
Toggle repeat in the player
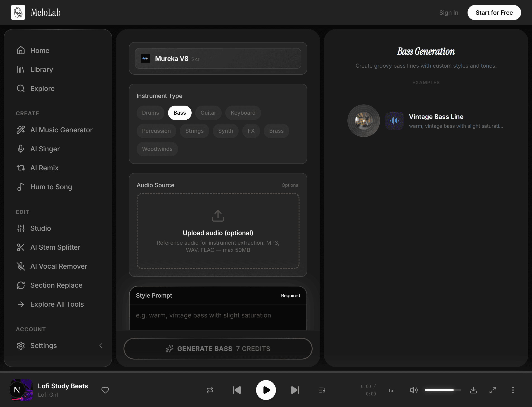[210, 390]
